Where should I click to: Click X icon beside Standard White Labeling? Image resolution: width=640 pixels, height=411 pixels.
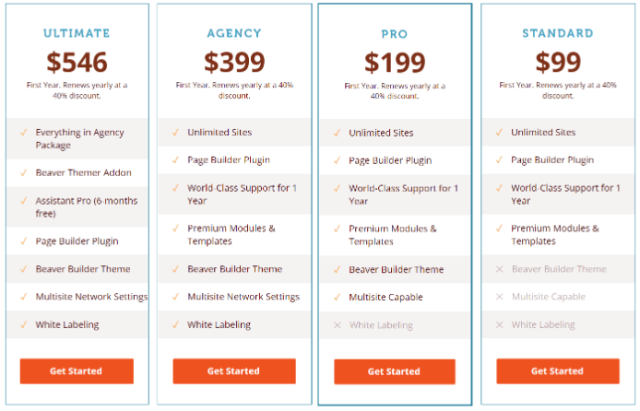coord(499,325)
